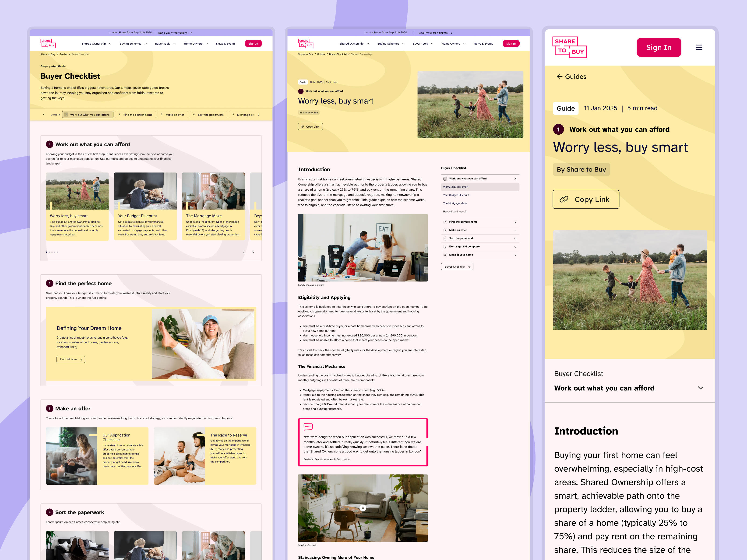This screenshot has width=747, height=560.
Task: Expand the mobile Work out what you can afford dropdown
Action: click(x=700, y=388)
